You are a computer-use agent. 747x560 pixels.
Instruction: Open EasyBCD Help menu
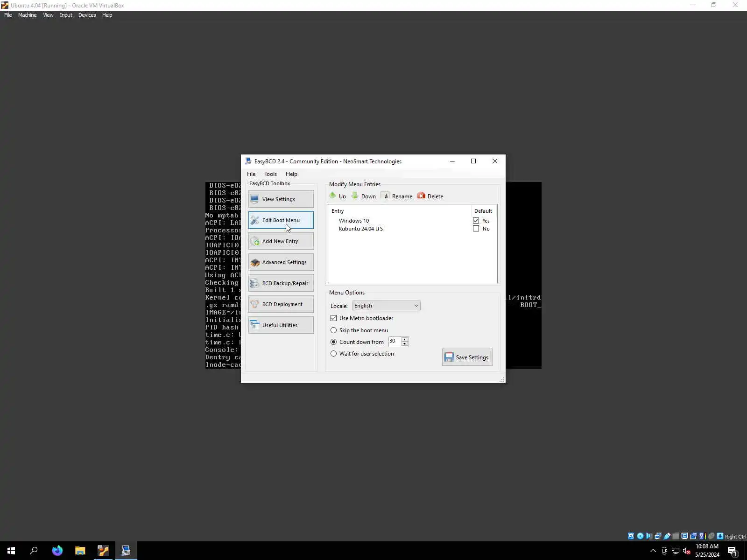click(291, 174)
